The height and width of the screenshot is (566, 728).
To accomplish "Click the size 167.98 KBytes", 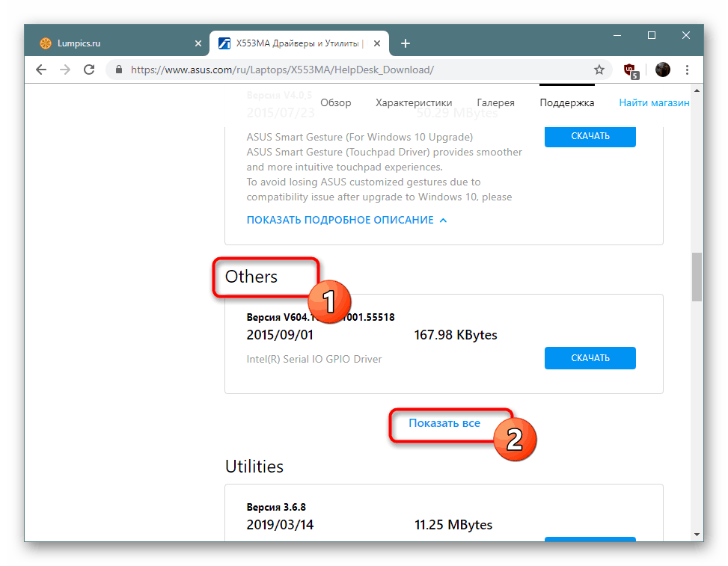I will pyautogui.click(x=456, y=335).
